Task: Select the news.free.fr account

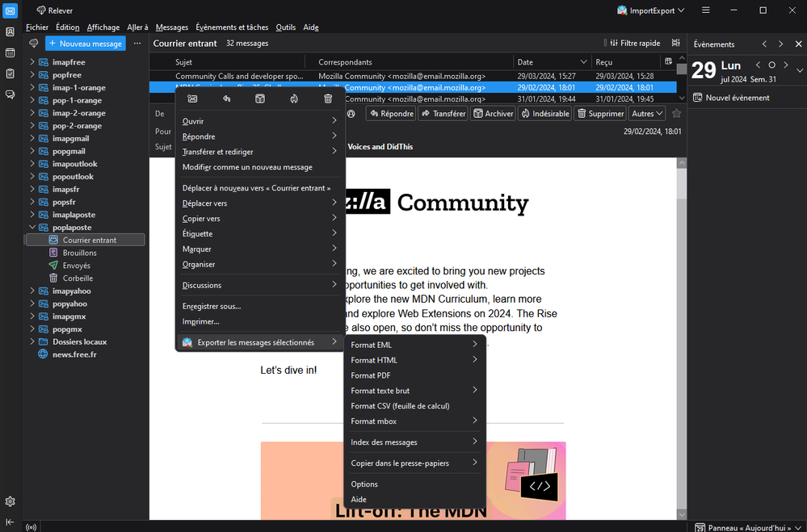Action: tap(74, 354)
